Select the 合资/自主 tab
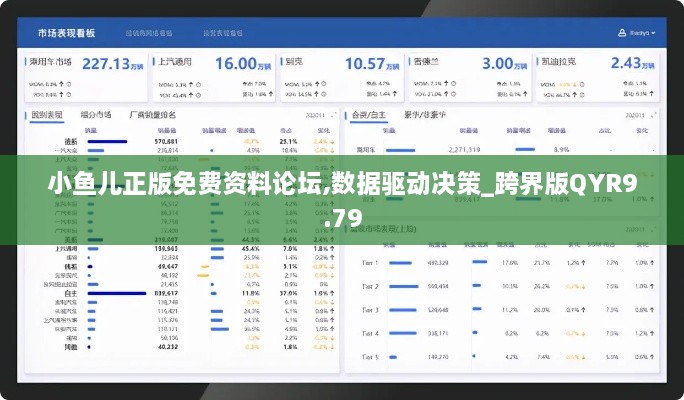Viewport: 684px width, 400px height. [369, 115]
